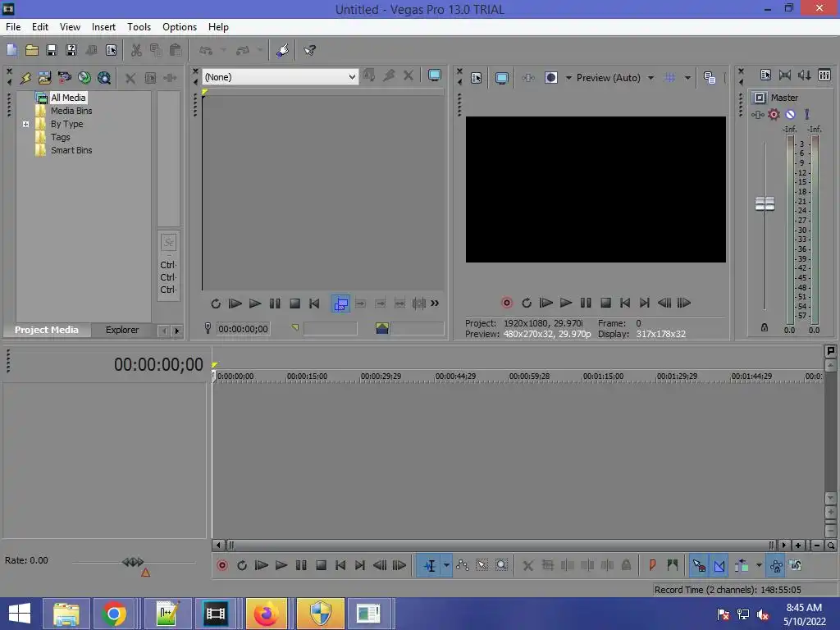The image size is (840, 630).
Task: Click Dim Output speaker icon
Action: click(804, 75)
